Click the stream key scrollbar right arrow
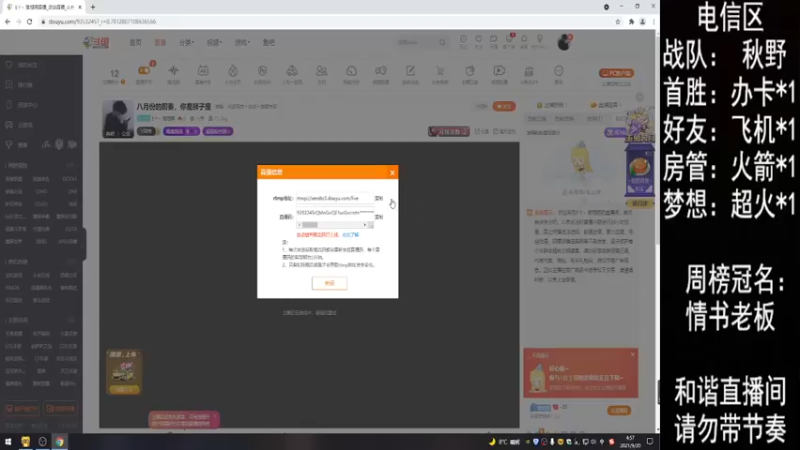 tap(365, 225)
